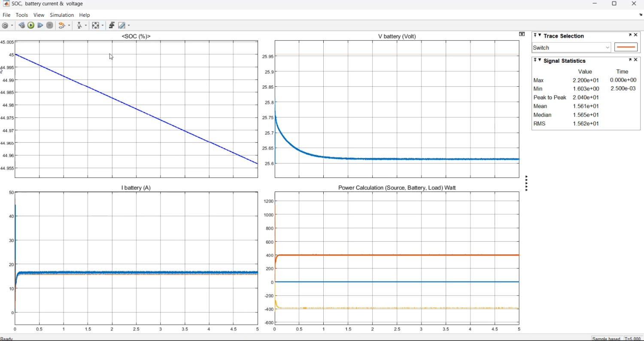Toggle the Cursor Measurements ruler icon
Image resolution: width=644 pixels, height=341 pixels.
[x=122, y=26]
